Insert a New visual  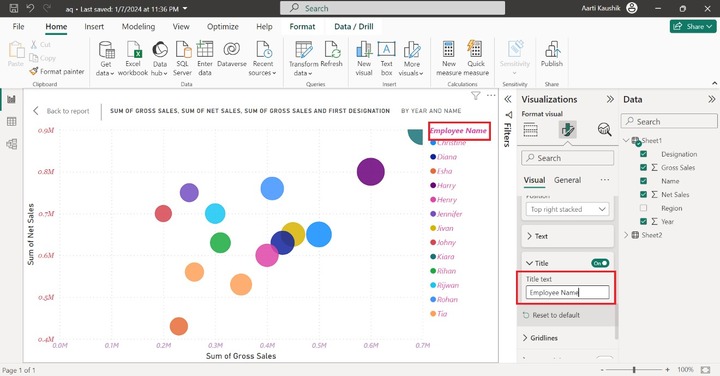[x=364, y=58]
